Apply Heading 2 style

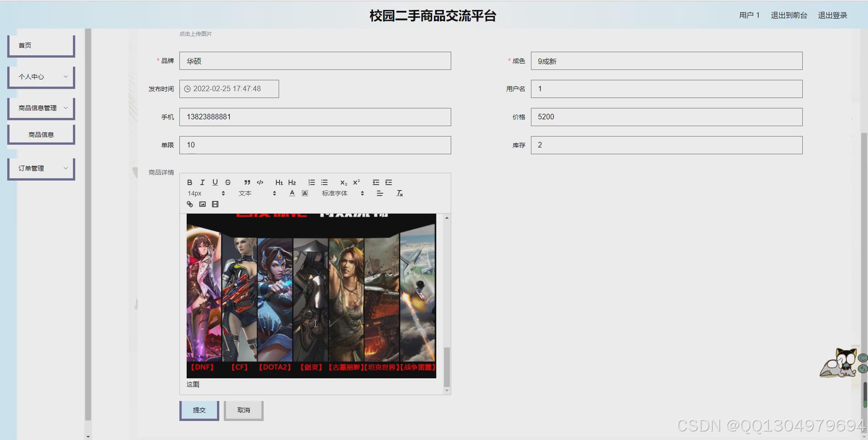(292, 182)
